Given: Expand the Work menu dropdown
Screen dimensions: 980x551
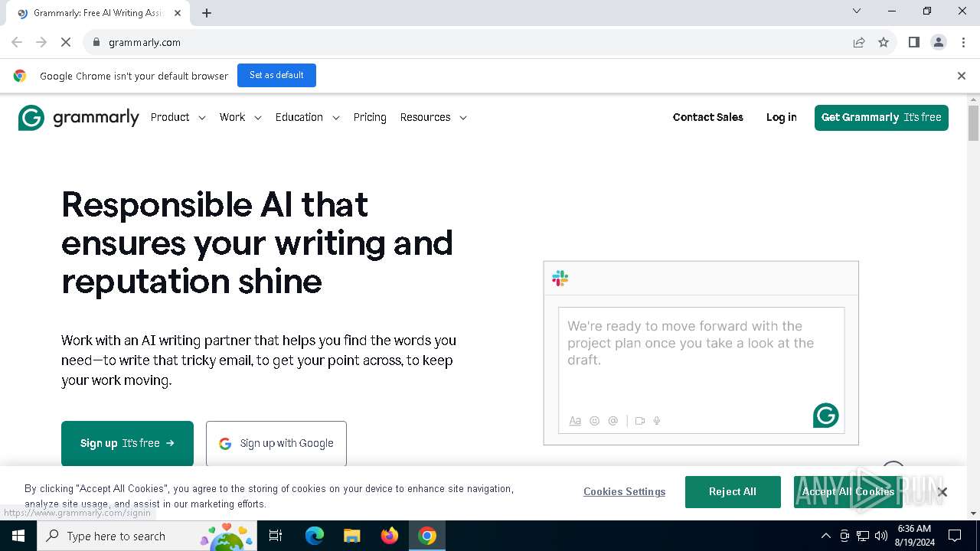Looking at the screenshot, I should [x=240, y=117].
